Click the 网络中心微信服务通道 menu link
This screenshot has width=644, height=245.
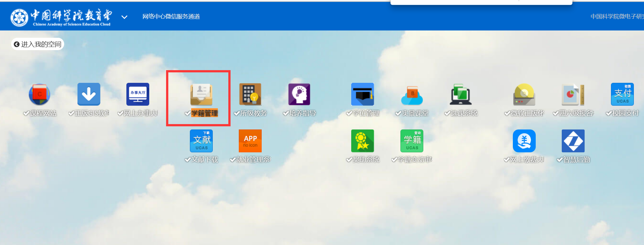pos(171,17)
